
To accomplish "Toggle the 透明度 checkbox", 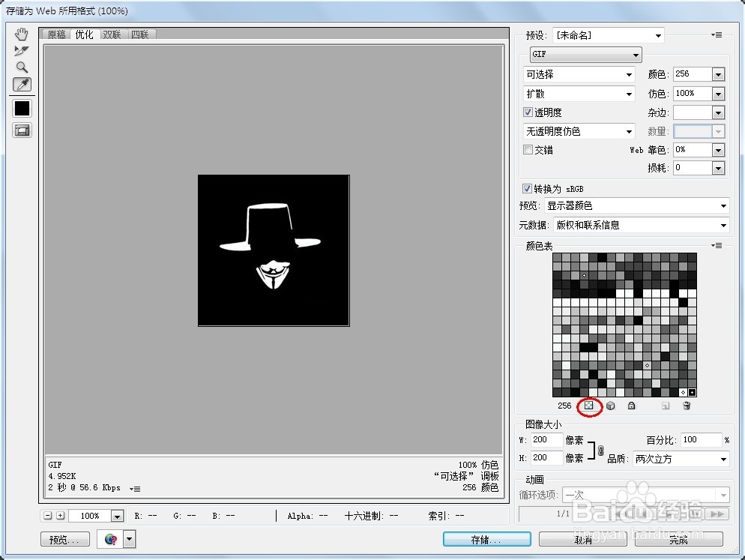I will tap(528, 112).
